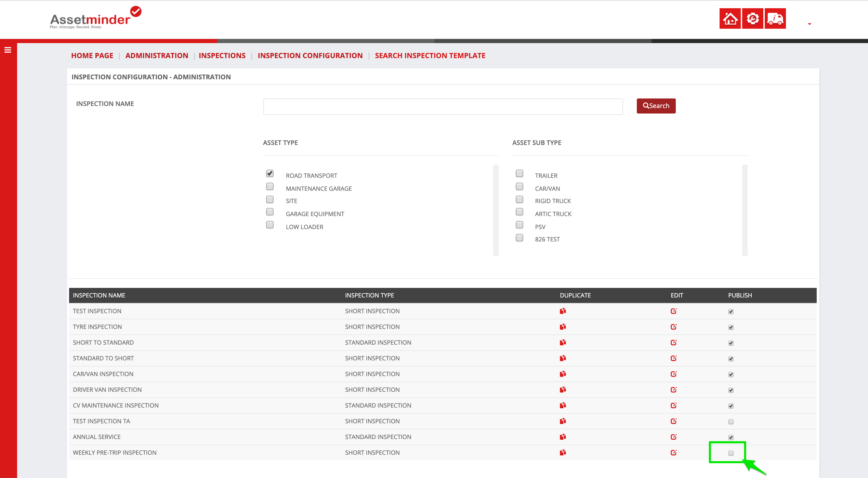Image resolution: width=868 pixels, height=478 pixels.
Task: Duplicate the TYRE INSPECTION template
Action: [x=563, y=327]
